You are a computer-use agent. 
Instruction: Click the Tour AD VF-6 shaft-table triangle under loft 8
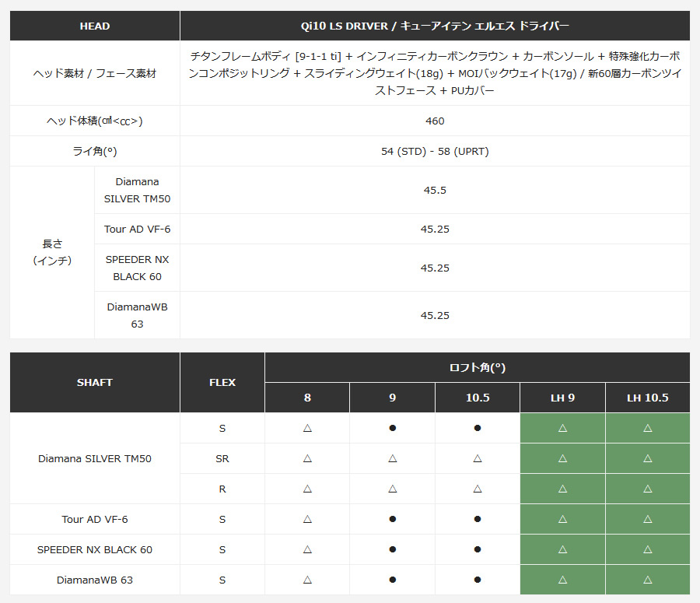click(307, 520)
